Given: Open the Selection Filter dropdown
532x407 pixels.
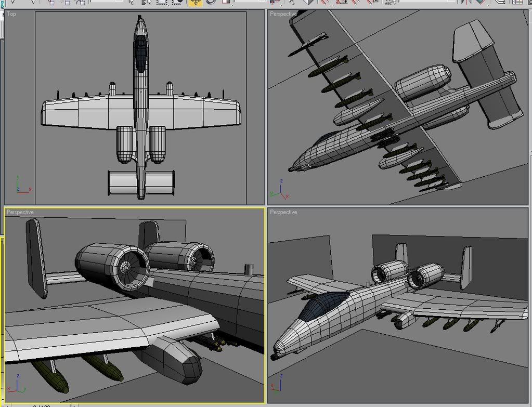Looking at the screenshot, I should click(x=109, y=2).
